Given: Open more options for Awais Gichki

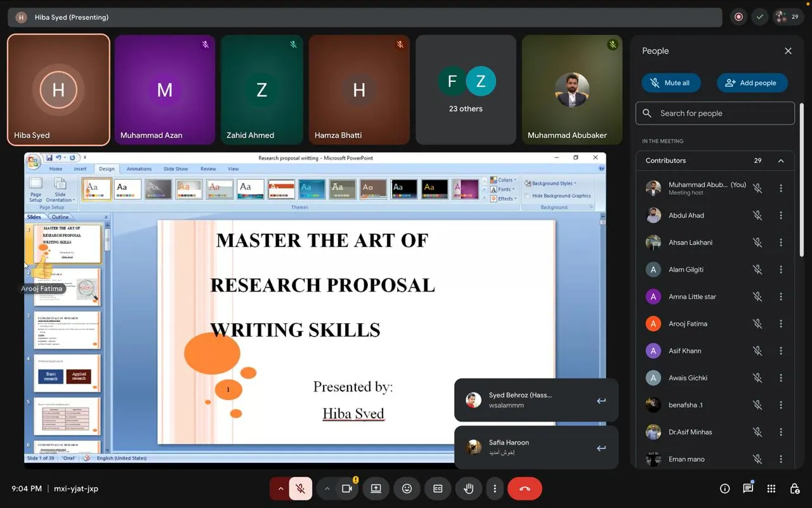Looking at the screenshot, I should (781, 378).
